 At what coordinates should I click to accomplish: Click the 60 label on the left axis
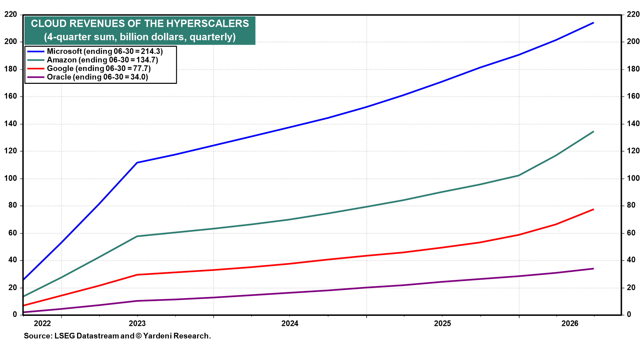tap(12, 233)
